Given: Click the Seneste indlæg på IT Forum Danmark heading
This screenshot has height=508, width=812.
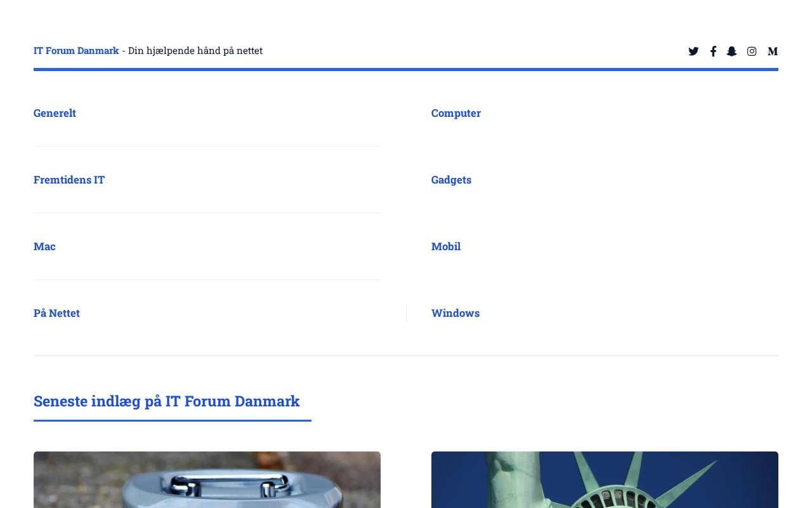Looking at the screenshot, I should 167,401.
